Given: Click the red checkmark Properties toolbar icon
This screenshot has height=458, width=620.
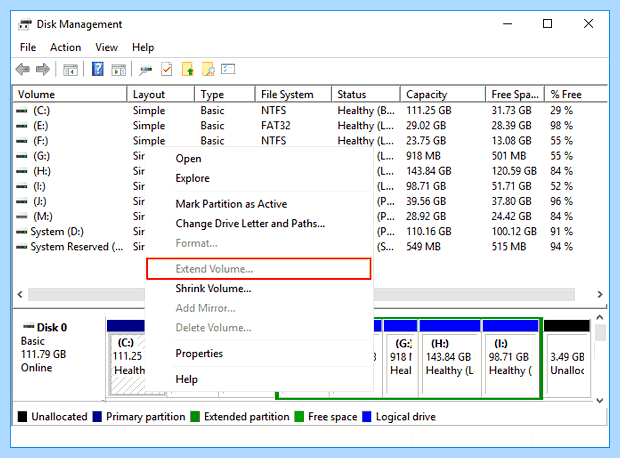Looking at the screenshot, I should pyautogui.click(x=167, y=70).
